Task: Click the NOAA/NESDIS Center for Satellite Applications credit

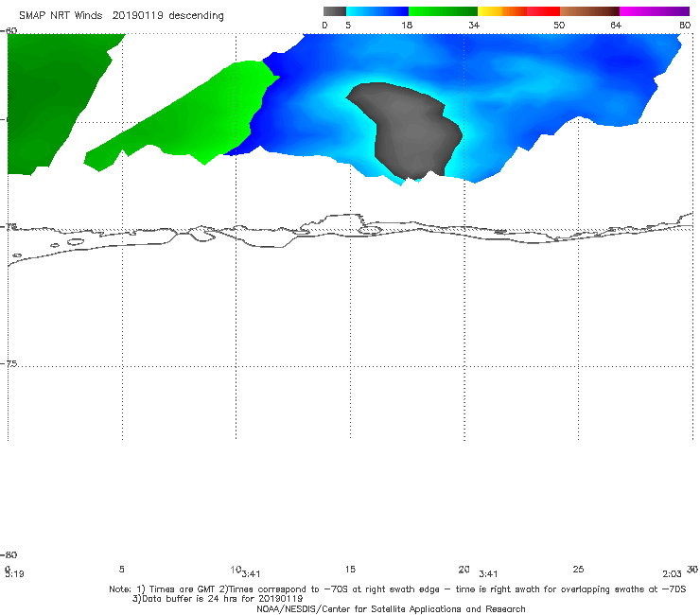Action: point(391,608)
